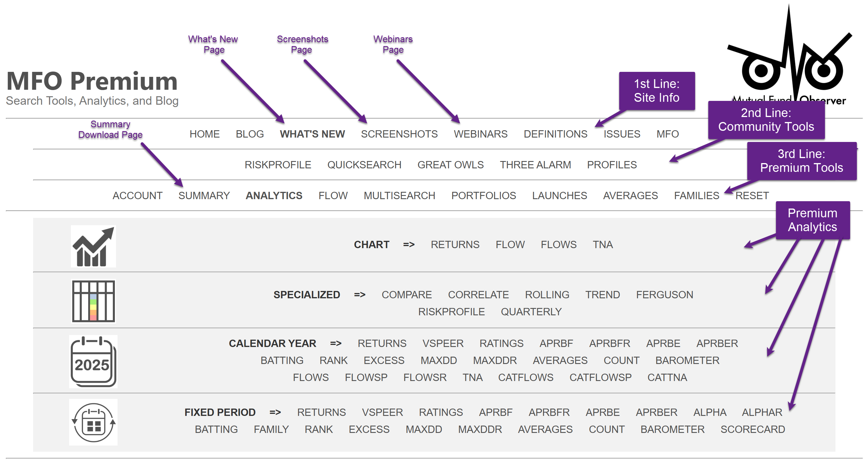This screenshot has width=868, height=464.
Task: Open the CATTNA calendar year link
Action: pos(667,377)
